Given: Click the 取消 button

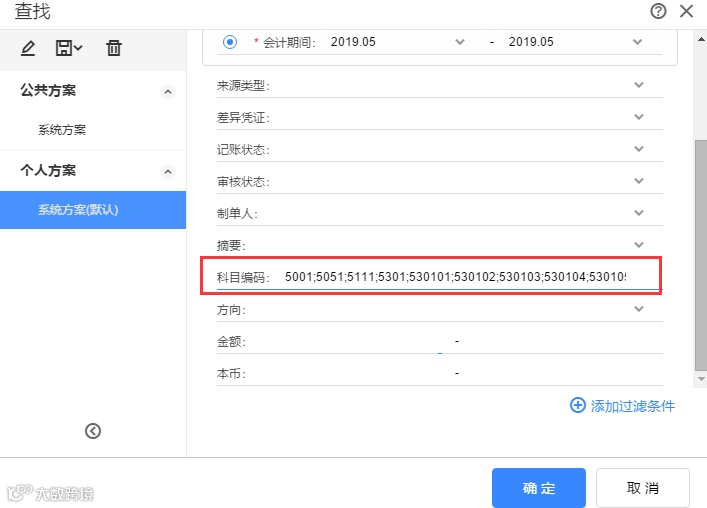Looking at the screenshot, I should point(643,488).
